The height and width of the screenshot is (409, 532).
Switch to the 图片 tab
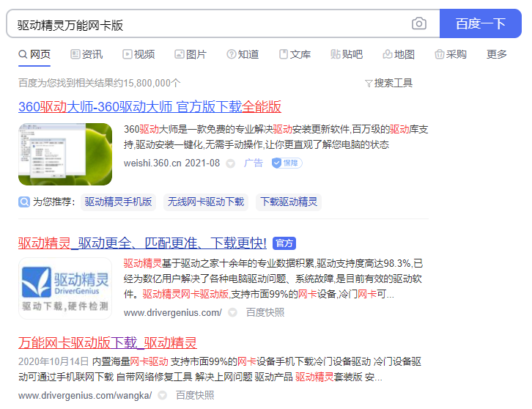[191, 54]
